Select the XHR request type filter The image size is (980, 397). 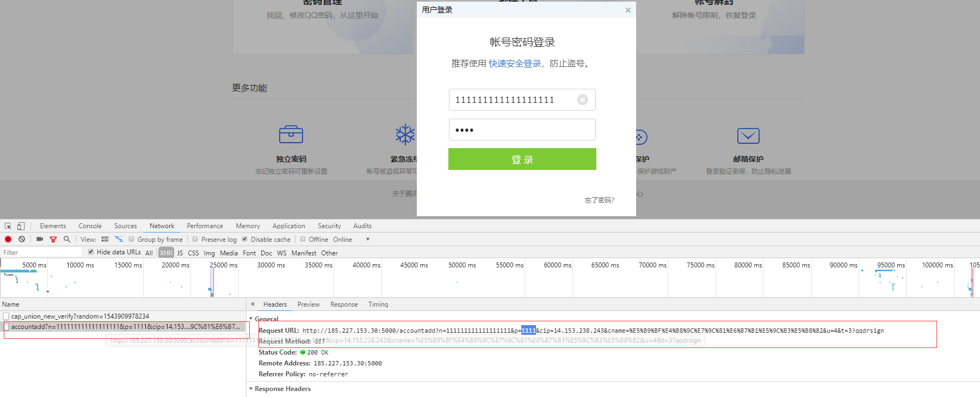click(167, 253)
